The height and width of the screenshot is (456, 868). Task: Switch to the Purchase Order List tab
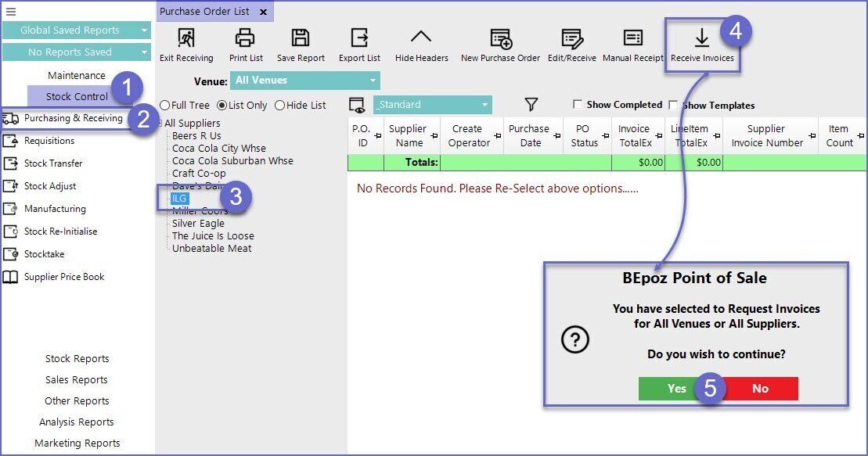pos(205,12)
